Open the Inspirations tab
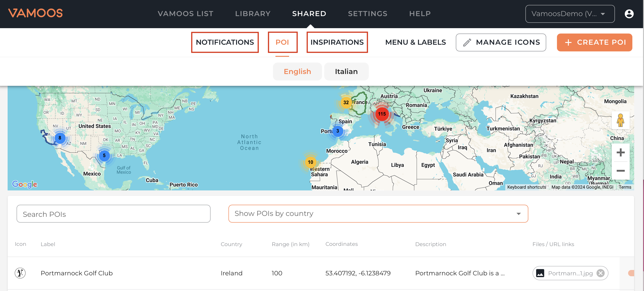 click(x=337, y=42)
